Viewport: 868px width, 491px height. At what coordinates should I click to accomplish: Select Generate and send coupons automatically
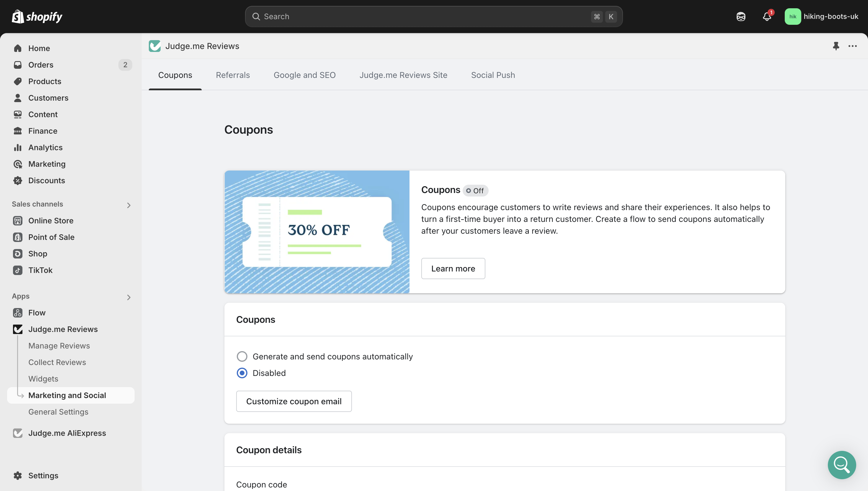[x=242, y=356]
